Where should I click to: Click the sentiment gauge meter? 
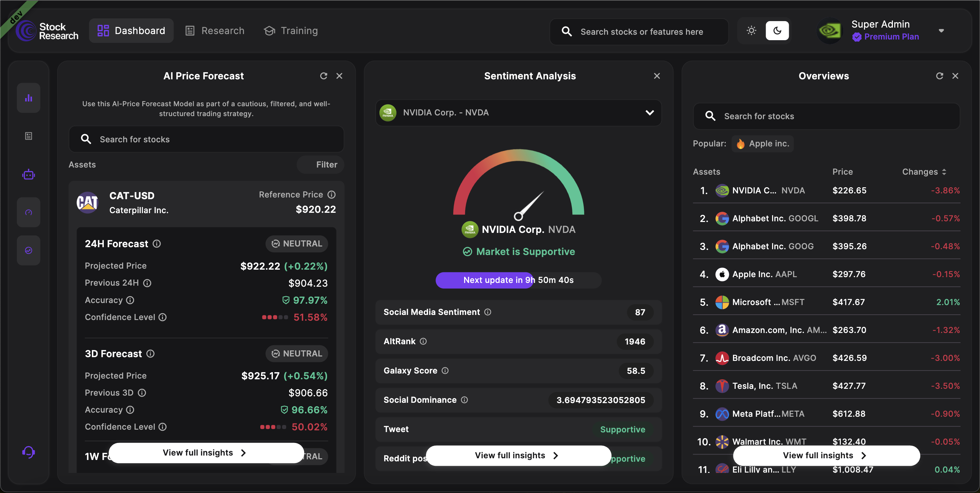click(x=519, y=185)
